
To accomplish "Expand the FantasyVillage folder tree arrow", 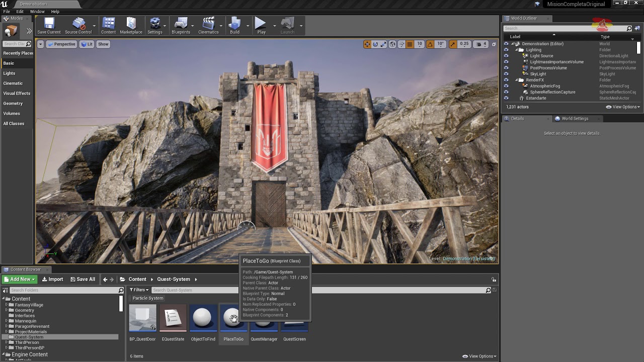I will tap(7, 305).
